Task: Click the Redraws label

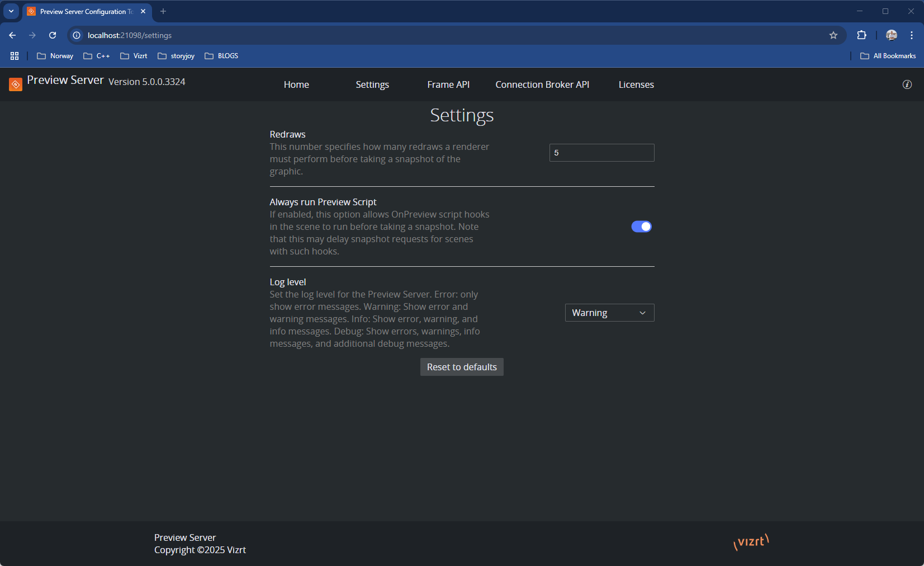Action: click(x=287, y=134)
